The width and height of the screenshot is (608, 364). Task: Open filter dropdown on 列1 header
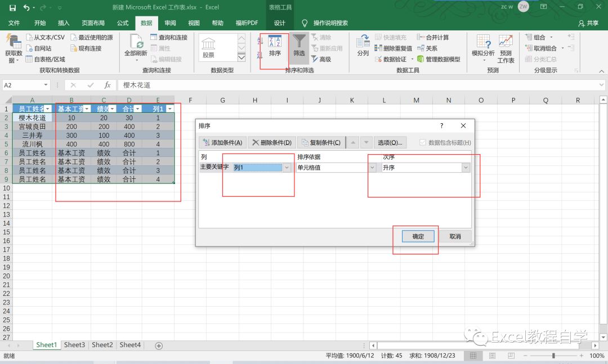[169, 109]
